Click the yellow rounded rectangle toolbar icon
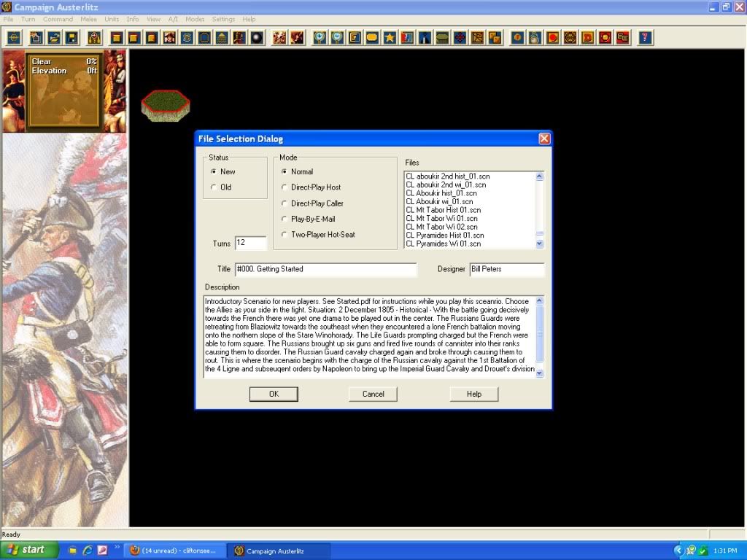 tap(372, 38)
